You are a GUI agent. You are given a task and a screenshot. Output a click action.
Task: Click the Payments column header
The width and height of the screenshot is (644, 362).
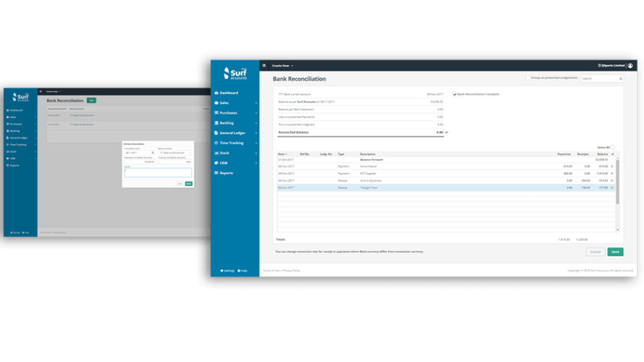564,154
